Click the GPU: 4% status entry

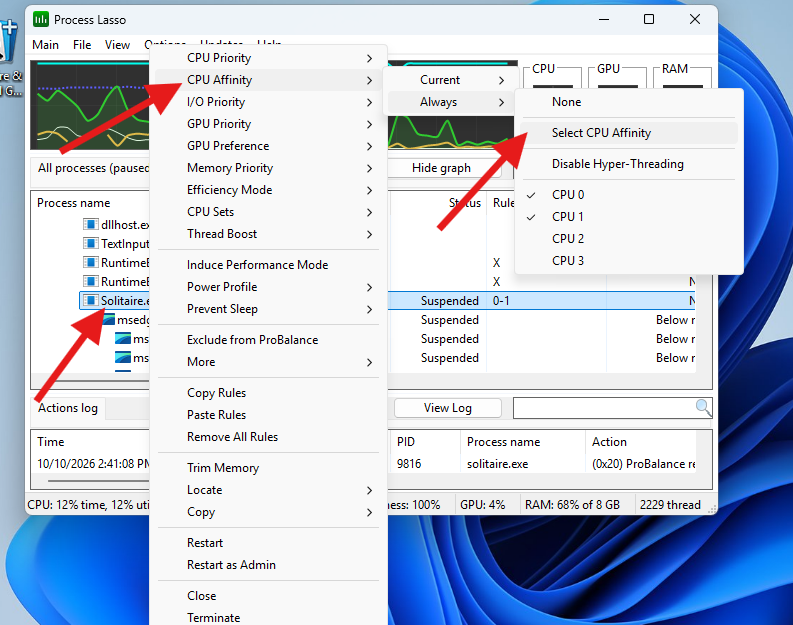(483, 505)
